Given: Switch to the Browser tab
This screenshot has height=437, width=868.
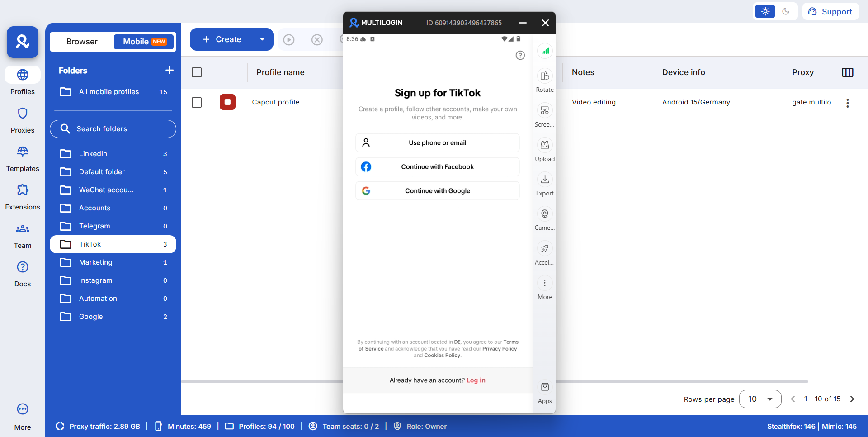Looking at the screenshot, I should tap(82, 42).
